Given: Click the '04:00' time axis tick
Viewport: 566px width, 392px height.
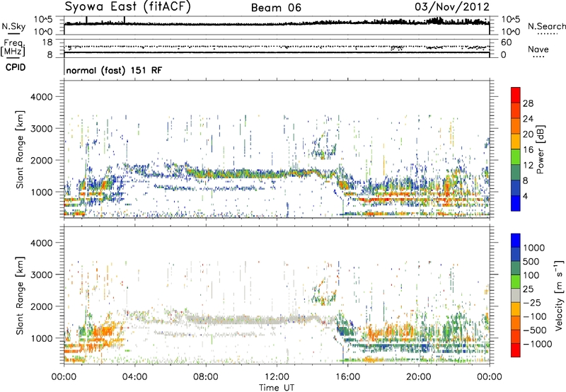Looking at the screenshot, I should click(x=134, y=377).
